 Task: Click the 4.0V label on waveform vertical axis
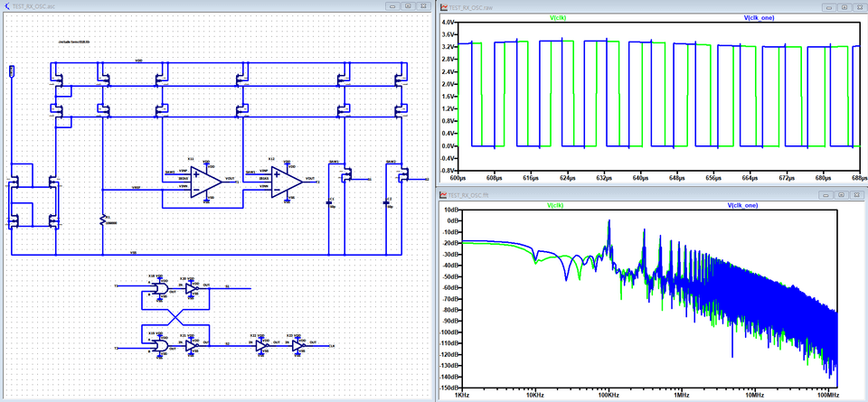coord(448,22)
